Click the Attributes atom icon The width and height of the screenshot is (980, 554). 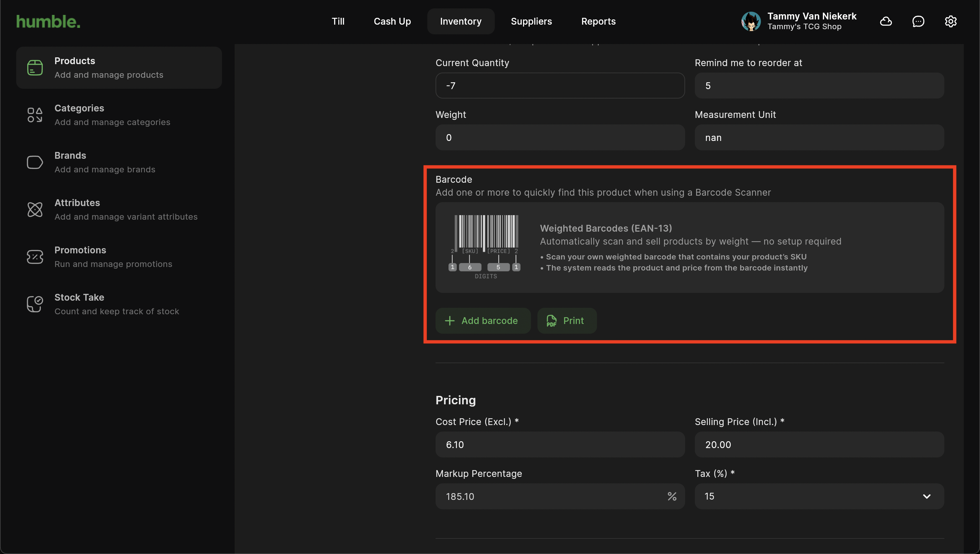click(35, 210)
